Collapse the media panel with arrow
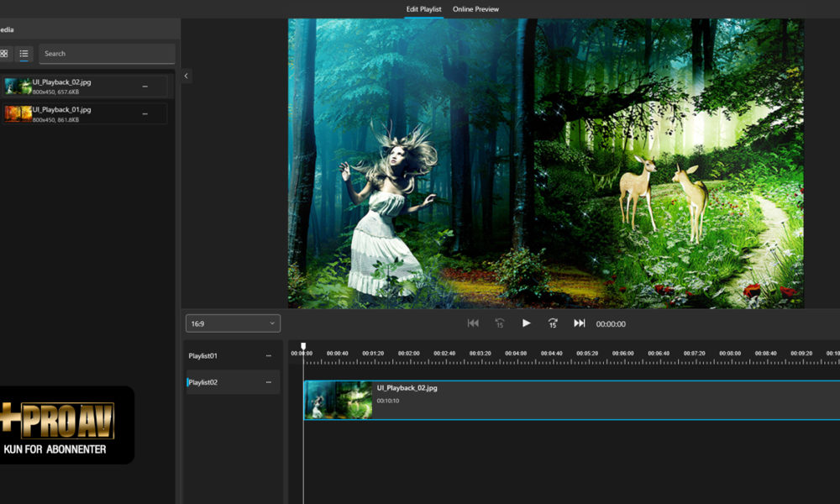 coord(186,76)
